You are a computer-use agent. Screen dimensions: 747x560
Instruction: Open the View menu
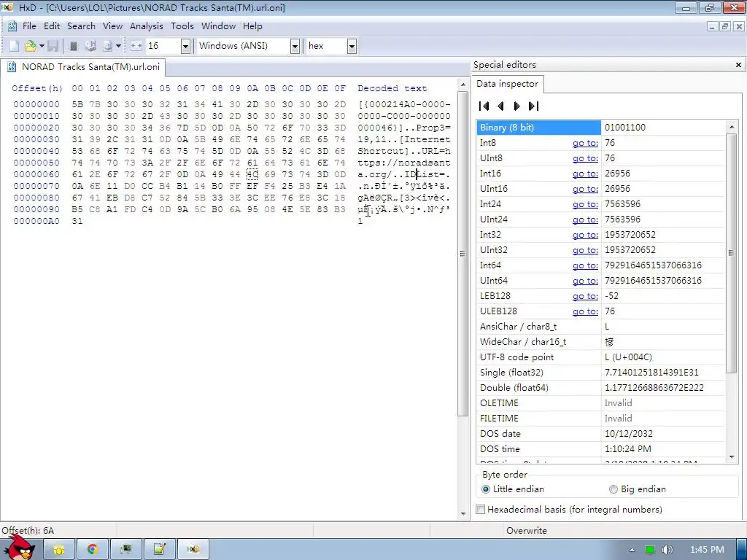(112, 26)
